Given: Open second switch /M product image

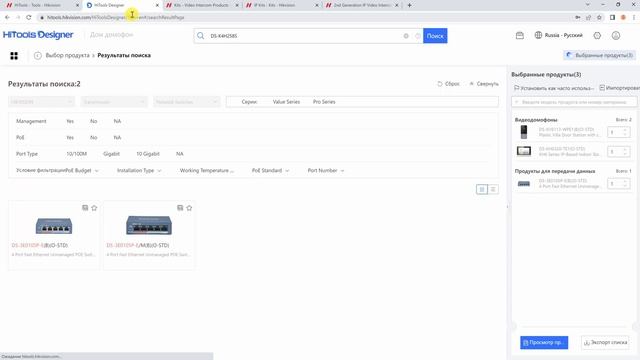Looking at the screenshot, I should click(x=149, y=225).
